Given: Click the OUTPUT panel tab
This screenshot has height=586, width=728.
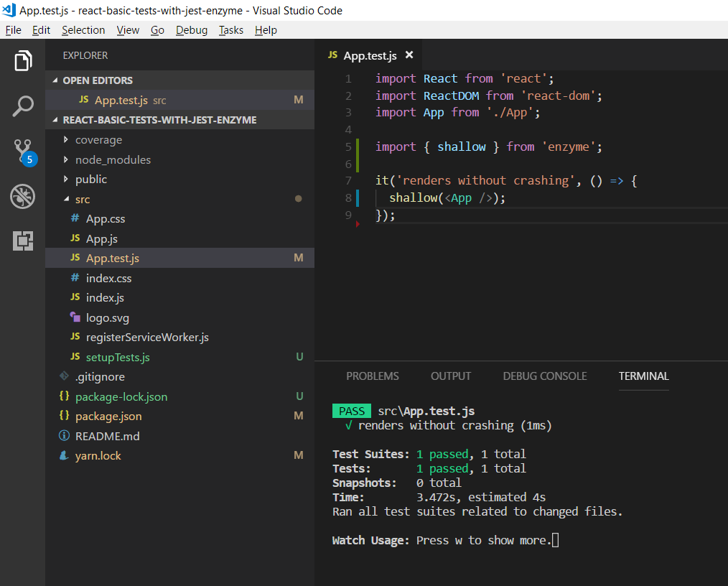Looking at the screenshot, I should [x=450, y=376].
